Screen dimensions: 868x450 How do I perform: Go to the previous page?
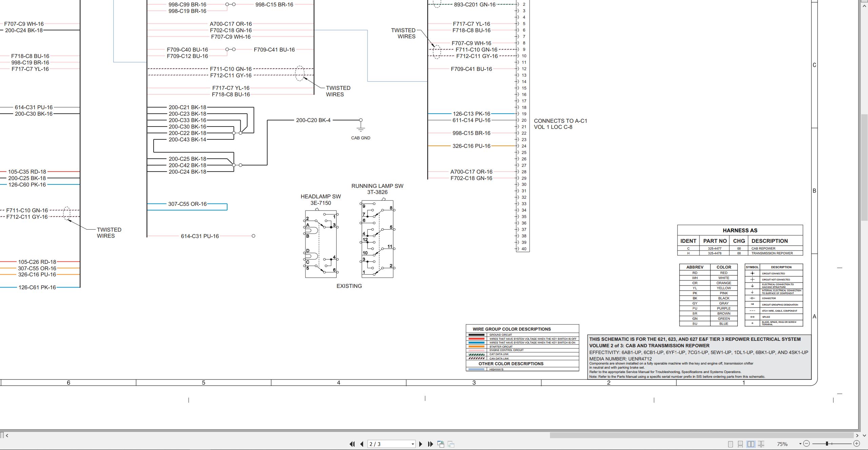(362, 444)
